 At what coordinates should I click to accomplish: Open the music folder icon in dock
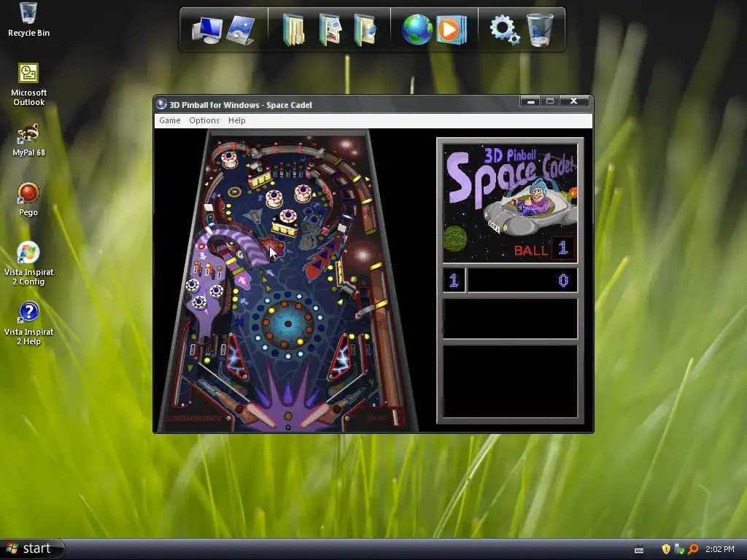coord(365,30)
